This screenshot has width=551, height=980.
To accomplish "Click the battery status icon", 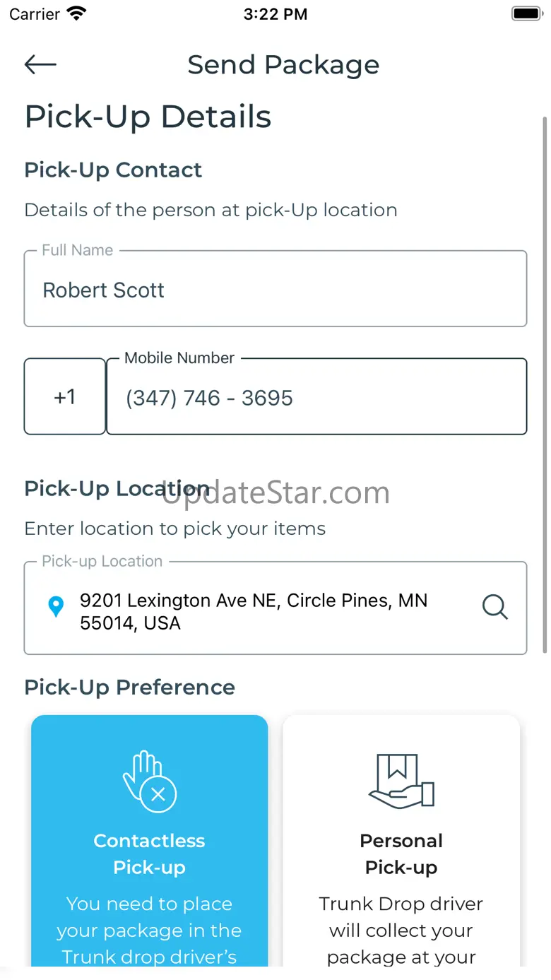I will (x=526, y=13).
